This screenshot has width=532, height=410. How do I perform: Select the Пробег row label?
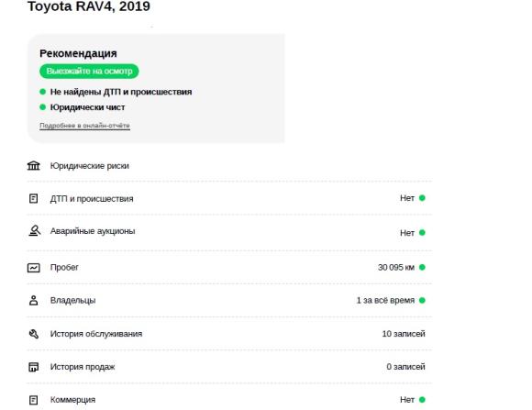(64, 268)
